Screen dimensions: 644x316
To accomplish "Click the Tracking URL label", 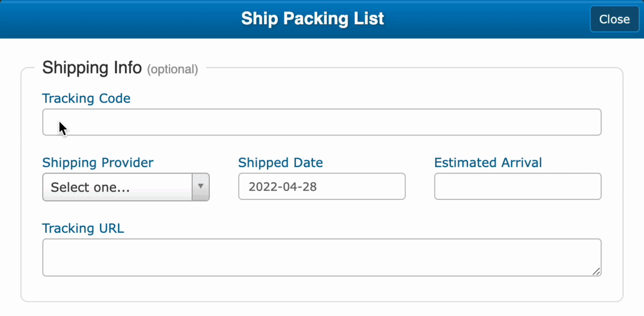I will click(83, 228).
